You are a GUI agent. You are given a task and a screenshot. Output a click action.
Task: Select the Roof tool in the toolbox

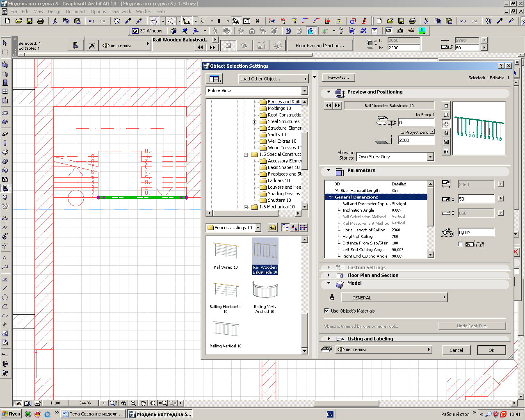5,122
